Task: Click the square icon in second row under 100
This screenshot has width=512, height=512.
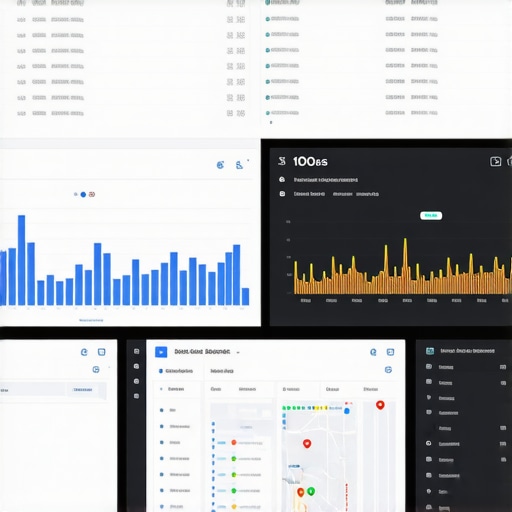Action: click(282, 194)
